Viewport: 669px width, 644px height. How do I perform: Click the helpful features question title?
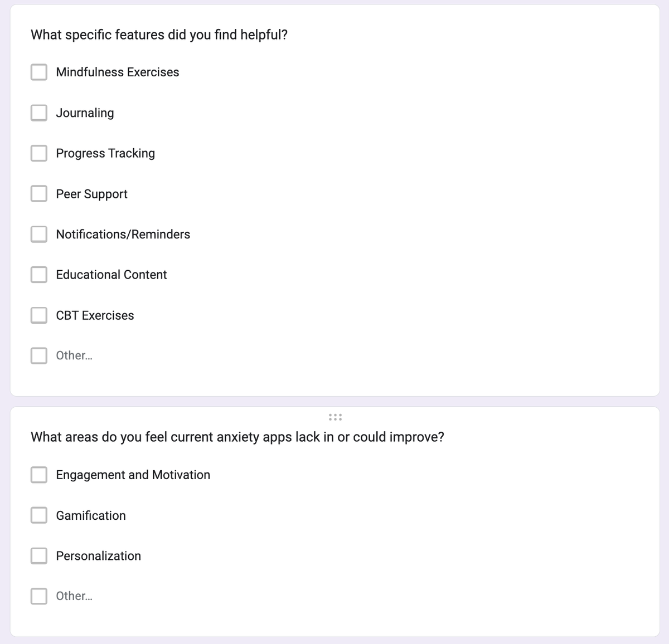click(159, 34)
